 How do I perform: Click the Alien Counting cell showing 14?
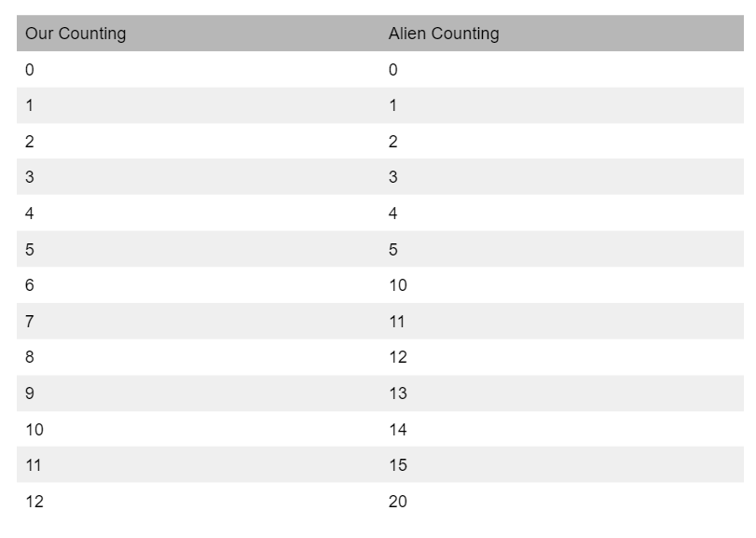pos(398,430)
